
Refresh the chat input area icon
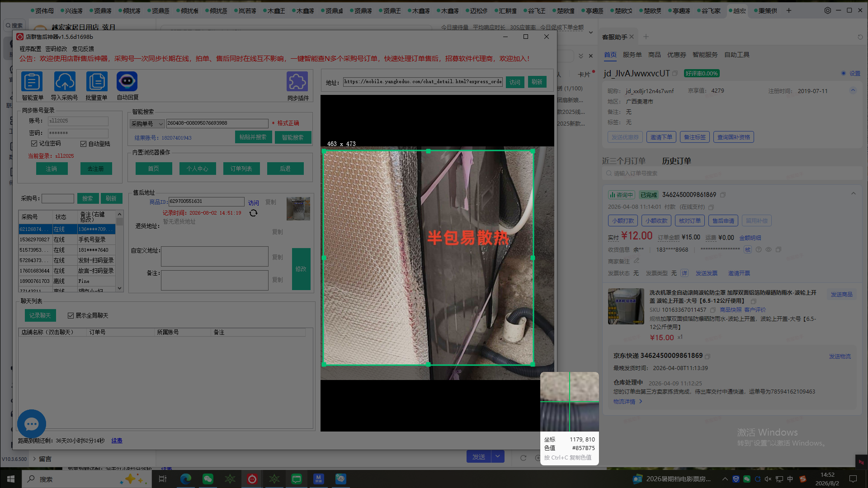click(524, 458)
